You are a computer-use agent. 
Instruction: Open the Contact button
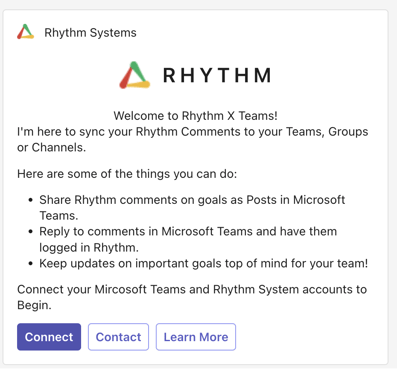click(118, 337)
